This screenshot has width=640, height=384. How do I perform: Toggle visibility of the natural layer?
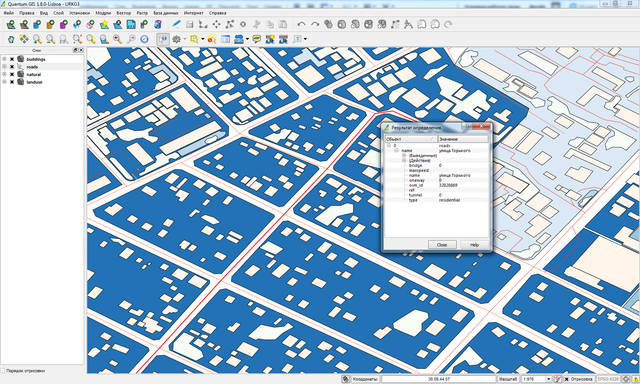(x=12, y=74)
